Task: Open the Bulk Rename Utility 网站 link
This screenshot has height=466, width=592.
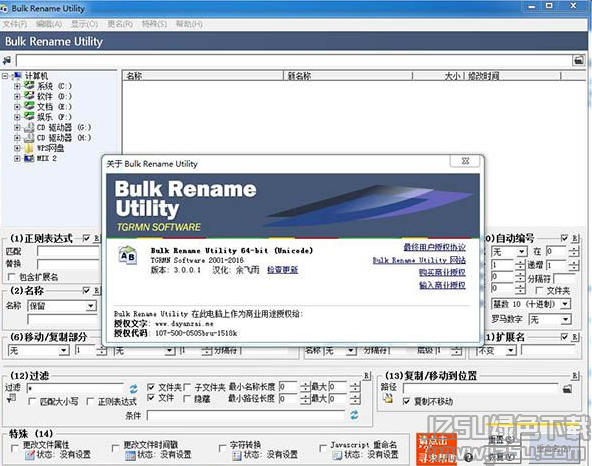Action: pos(419,260)
